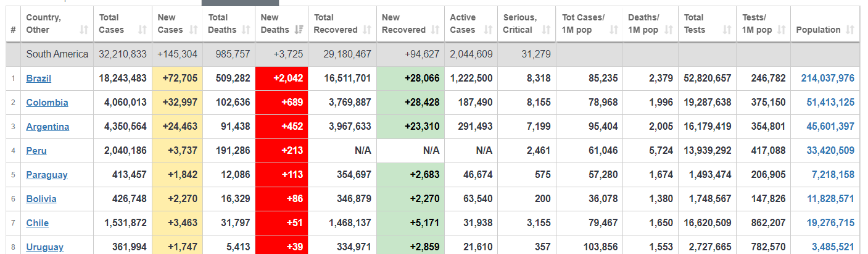Screen dimensions: 868x254
Task: Sort table by New Cases arrows
Action: (x=194, y=30)
